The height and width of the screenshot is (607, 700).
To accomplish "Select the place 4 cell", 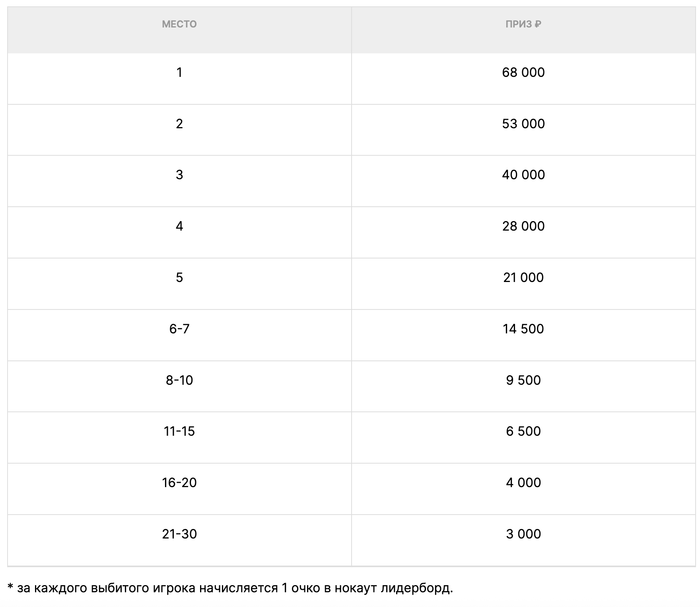I will (x=179, y=226).
